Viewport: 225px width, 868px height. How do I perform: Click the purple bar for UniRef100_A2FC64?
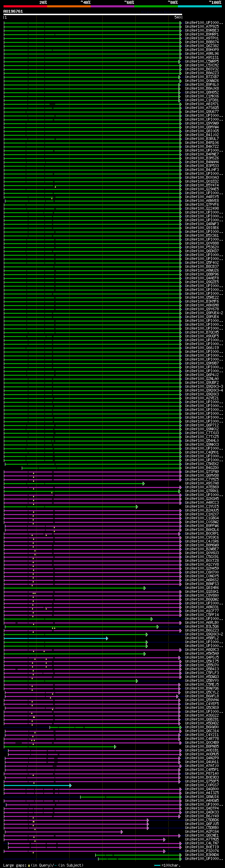tap(63, 832)
